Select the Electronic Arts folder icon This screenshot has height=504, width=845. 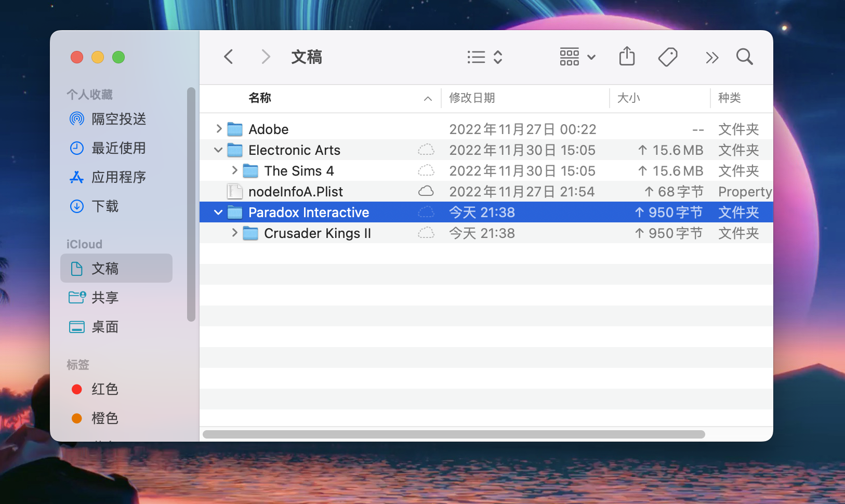(235, 150)
